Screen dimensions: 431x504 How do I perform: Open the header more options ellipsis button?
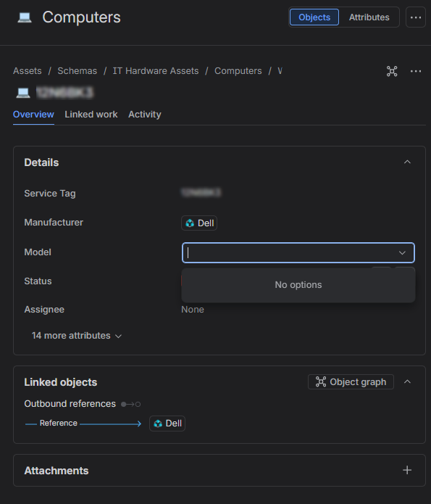pyautogui.click(x=416, y=17)
